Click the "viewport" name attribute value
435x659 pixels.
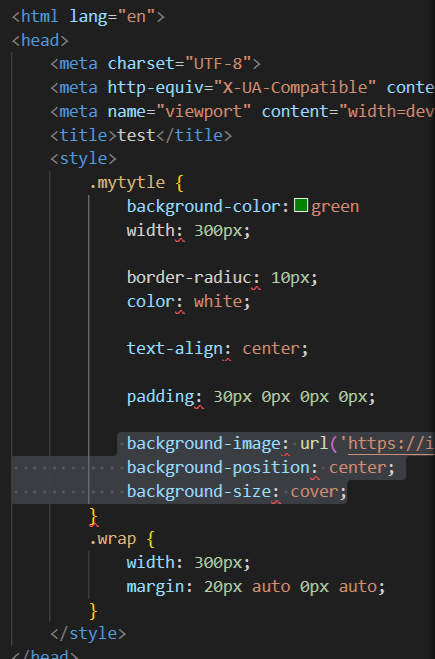pyautogui.click(x=203, y=112)
